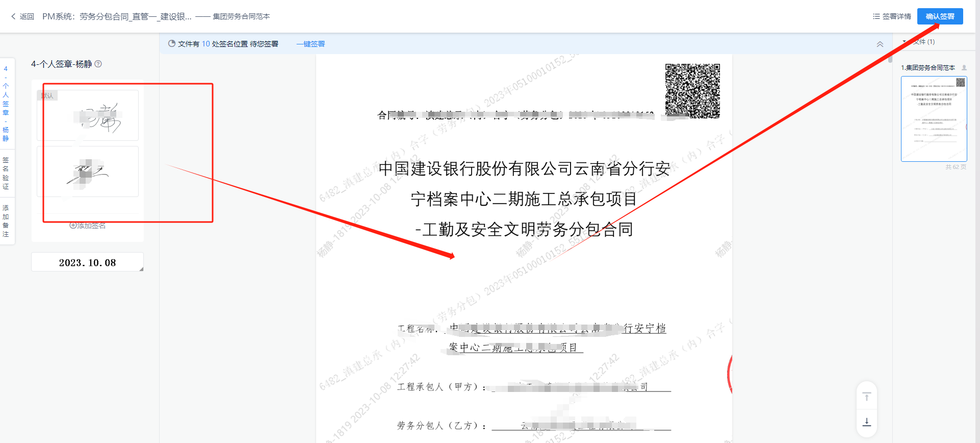Collapse the signing notice bar with double chevron
980x443 pixels.
point(880,44)
